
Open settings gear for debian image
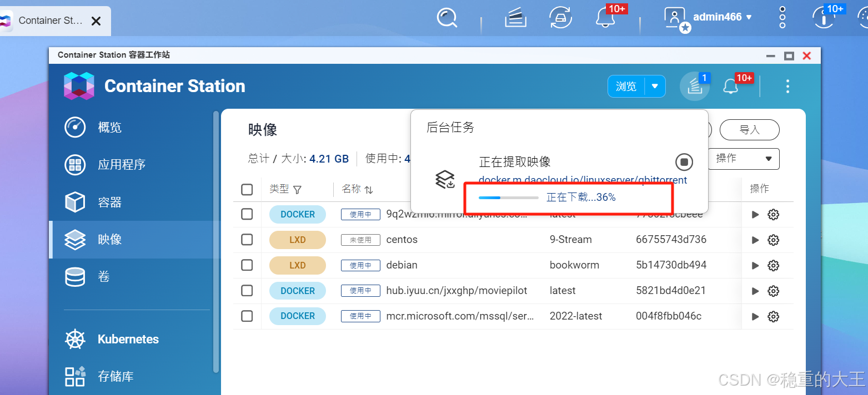click(x=773, y=266)
